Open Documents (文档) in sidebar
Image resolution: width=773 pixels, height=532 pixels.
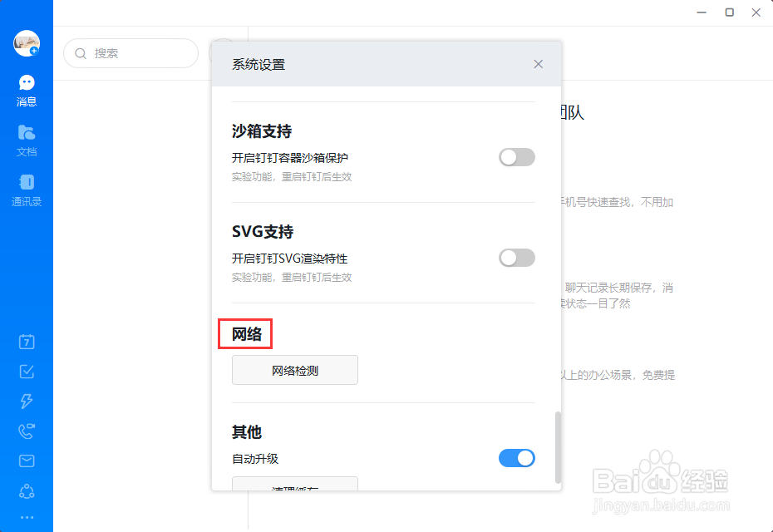pyautogui.click(x=27, y=140)
